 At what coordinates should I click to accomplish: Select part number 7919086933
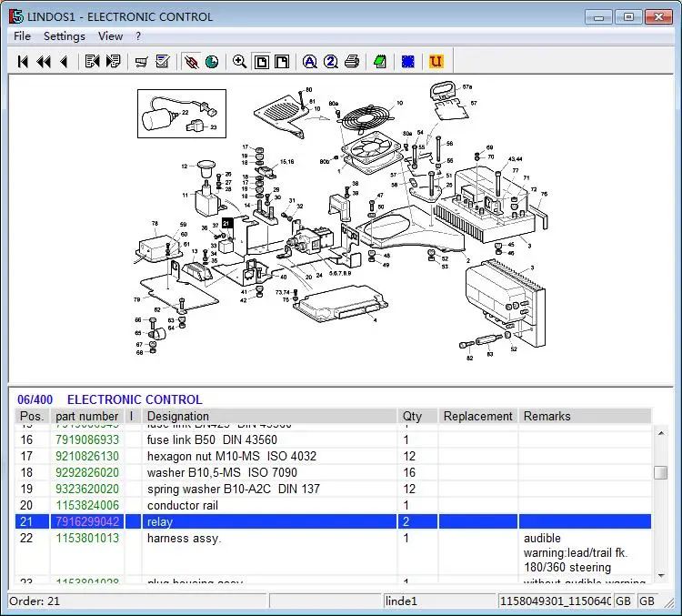[x=87, y=439]
